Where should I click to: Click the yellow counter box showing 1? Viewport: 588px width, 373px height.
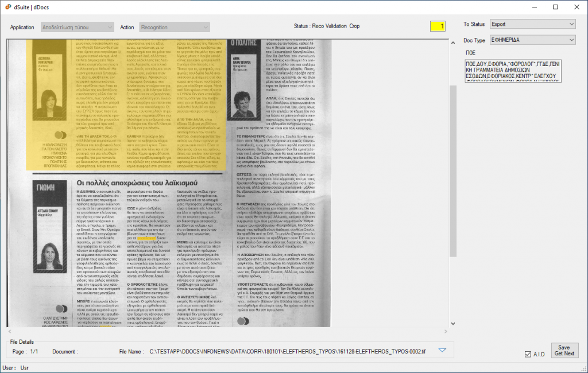click(438, 26)
